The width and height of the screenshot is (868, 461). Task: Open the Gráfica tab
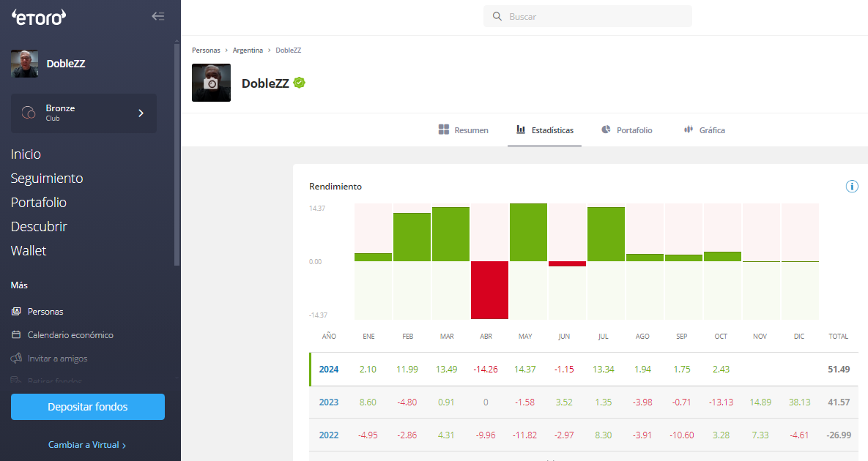coord(704,130)
